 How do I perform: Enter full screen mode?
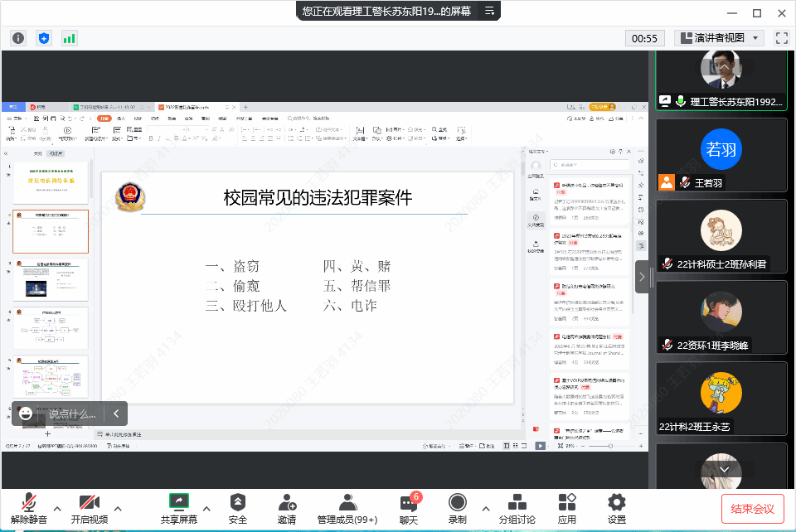781,38
